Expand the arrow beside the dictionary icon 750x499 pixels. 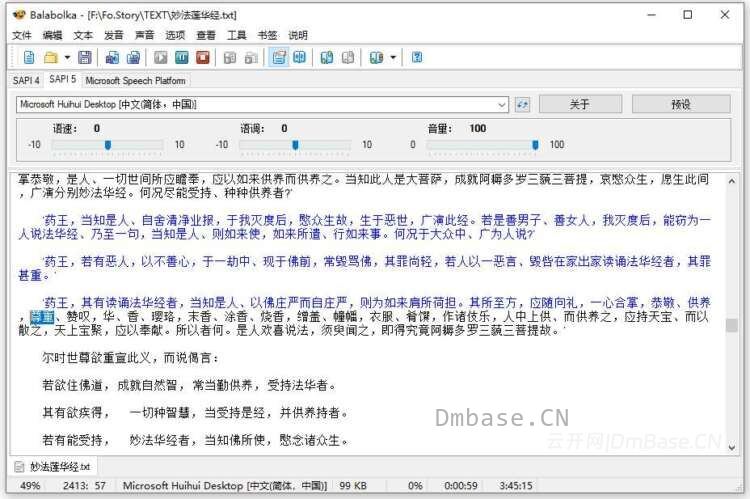point(393,58)
